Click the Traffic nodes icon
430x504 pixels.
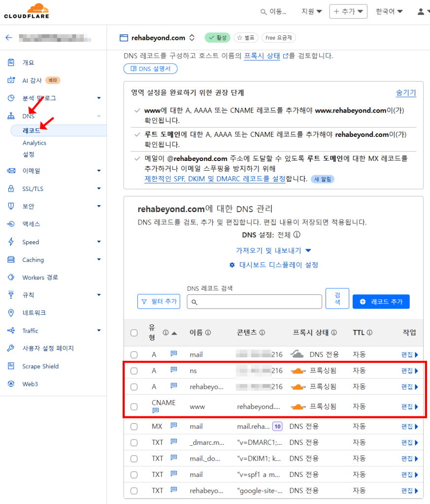(11, 330)
